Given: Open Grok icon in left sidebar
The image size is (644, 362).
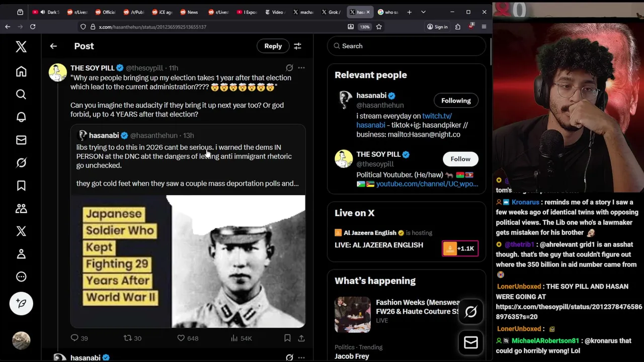Looking at the screenshot, I should [x=21, y=163].
